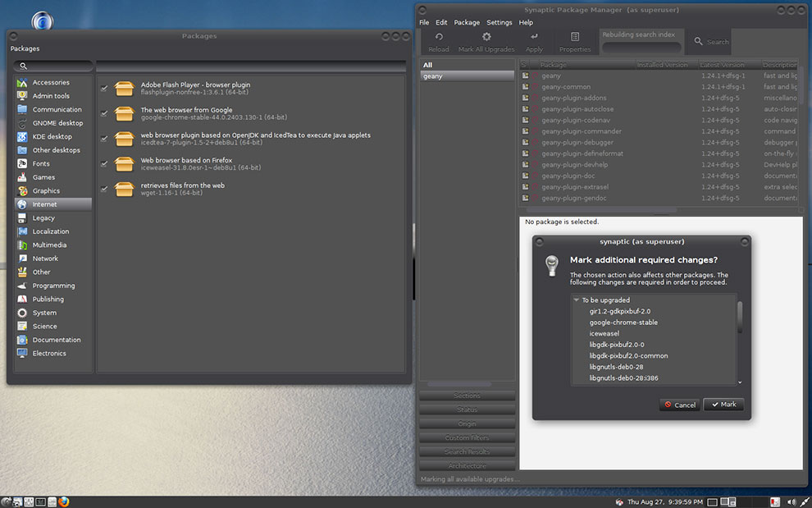
Task: Select Internet category in Packages sidebar
Action: click(53, 204)
